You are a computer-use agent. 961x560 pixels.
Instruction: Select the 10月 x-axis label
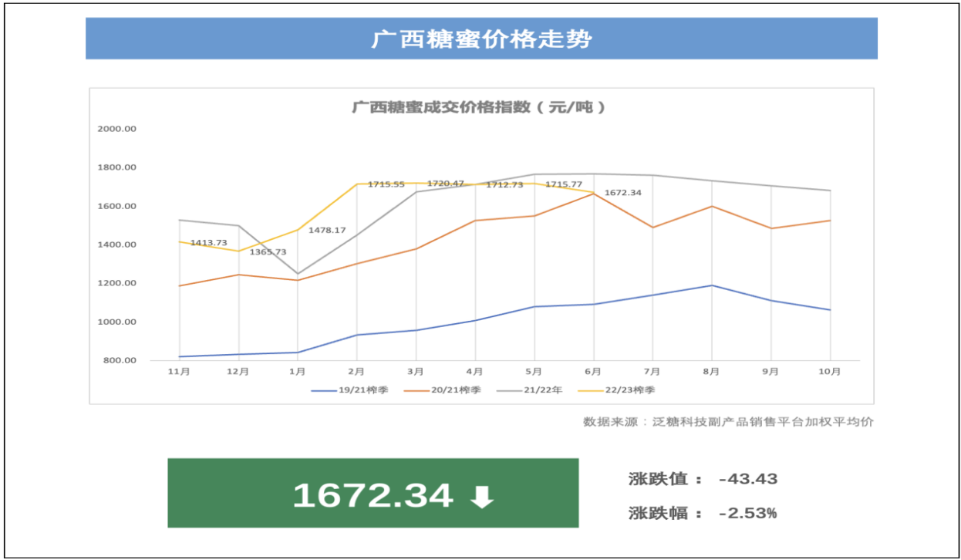[829, 372]
